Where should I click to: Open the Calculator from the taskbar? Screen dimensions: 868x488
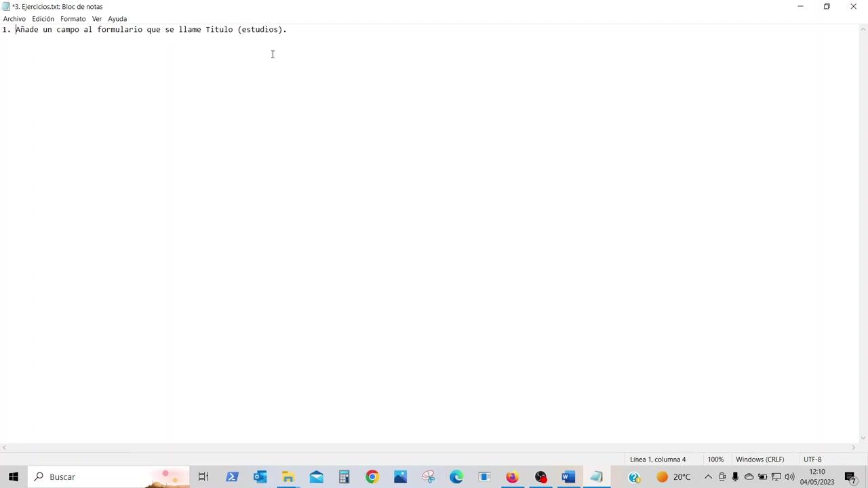(344, 477)
